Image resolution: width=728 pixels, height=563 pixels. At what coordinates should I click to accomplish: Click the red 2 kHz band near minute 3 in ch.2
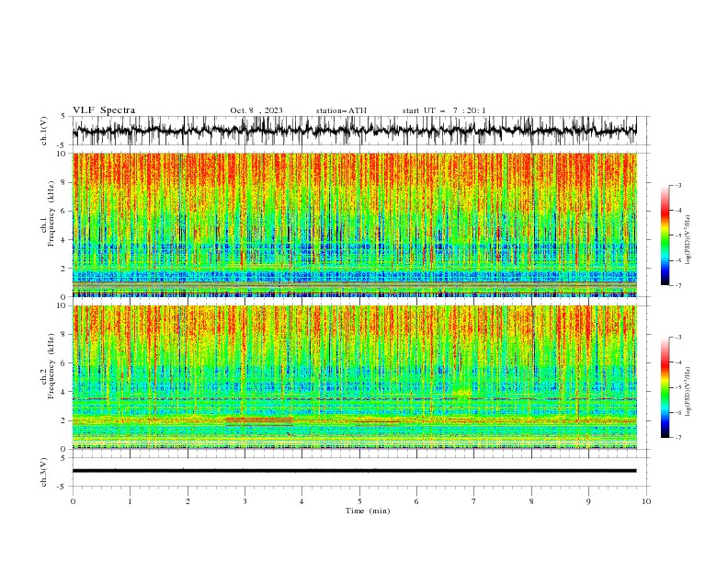(259, 420)
